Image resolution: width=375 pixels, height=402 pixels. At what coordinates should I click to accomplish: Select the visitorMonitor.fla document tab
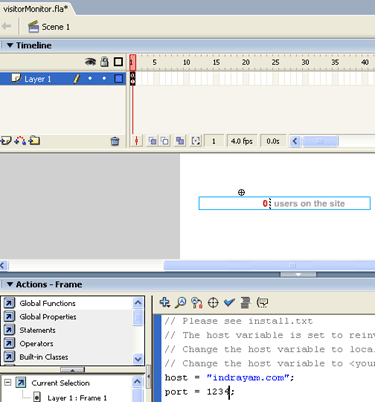[35, 9]
